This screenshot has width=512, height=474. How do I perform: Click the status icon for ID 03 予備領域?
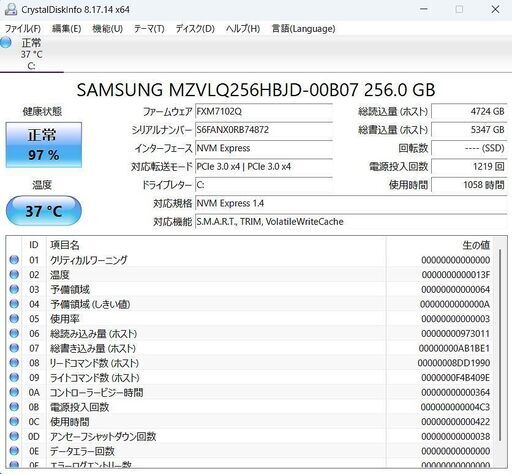click(x=14, y=289)
